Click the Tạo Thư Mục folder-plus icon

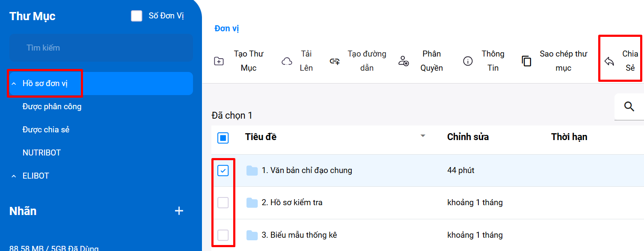click(219, 61)
